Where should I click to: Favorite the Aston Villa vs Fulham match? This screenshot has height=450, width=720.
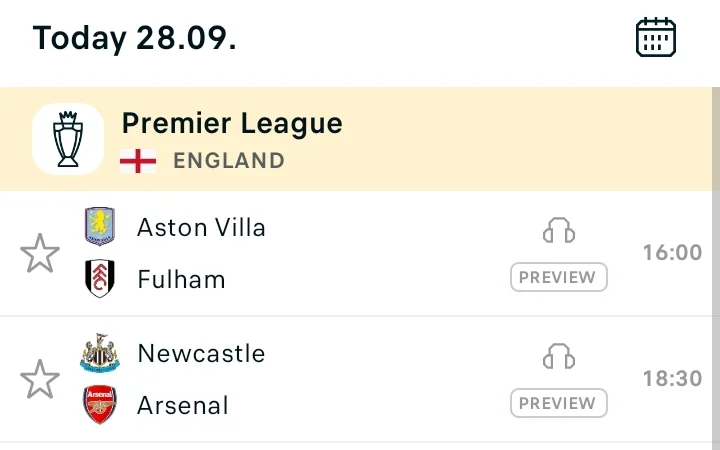[40, 253]
